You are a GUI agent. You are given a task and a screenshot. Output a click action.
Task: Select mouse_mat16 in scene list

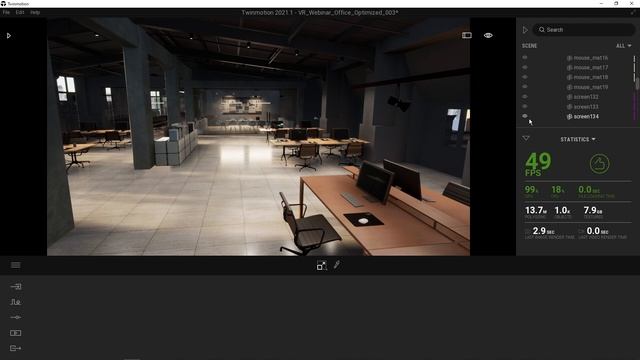[591, 58]
